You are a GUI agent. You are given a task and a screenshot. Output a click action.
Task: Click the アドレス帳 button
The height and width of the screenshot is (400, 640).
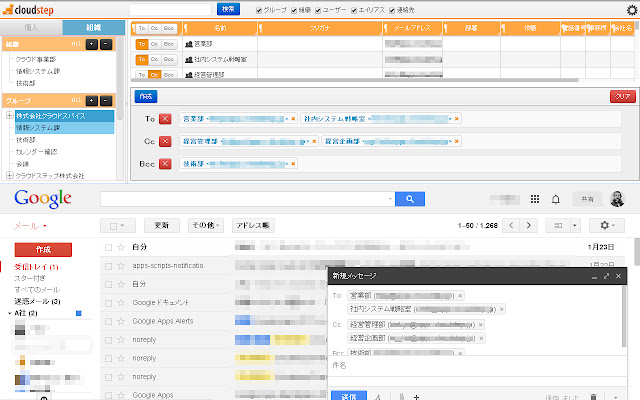click(x=253, y=225)
